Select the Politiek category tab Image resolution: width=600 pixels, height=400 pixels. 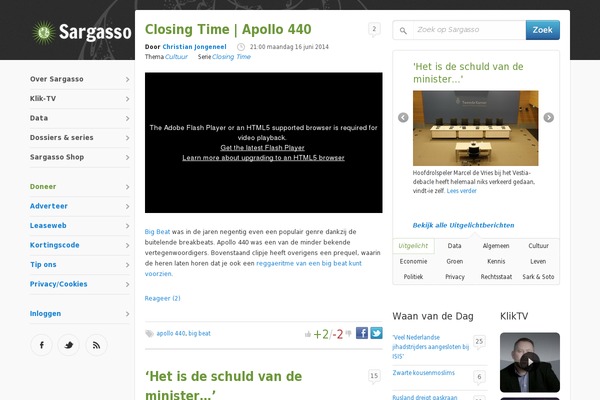413,277
